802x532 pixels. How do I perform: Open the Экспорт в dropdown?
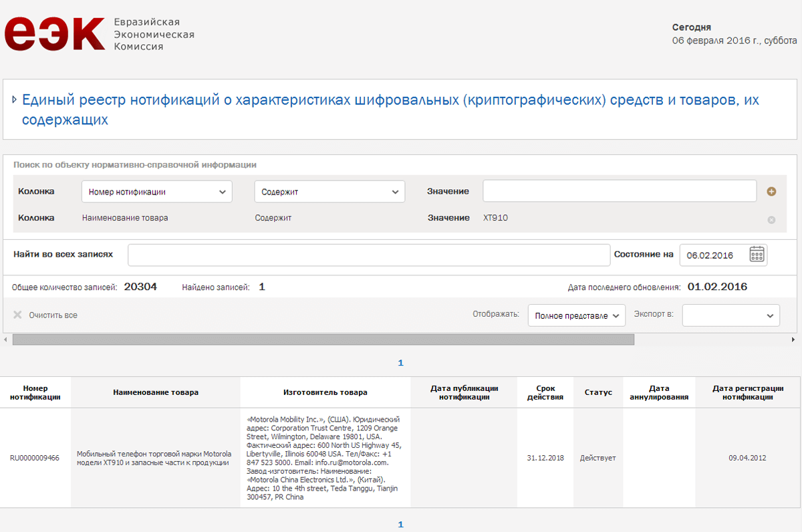[x=731, y=315]
